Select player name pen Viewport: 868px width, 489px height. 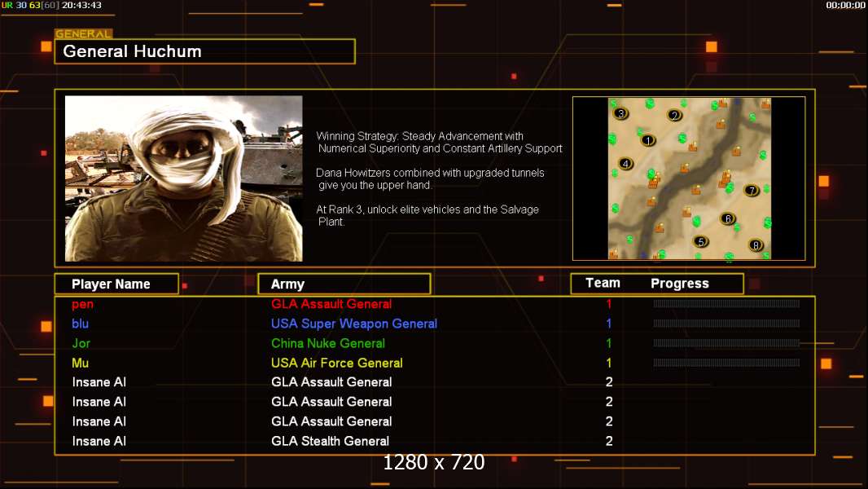82,304
